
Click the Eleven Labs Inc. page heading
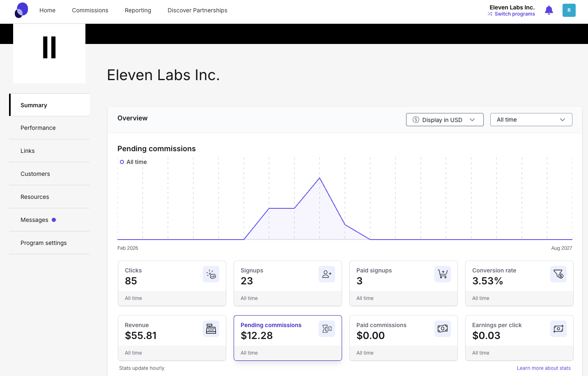pos(163,75)
